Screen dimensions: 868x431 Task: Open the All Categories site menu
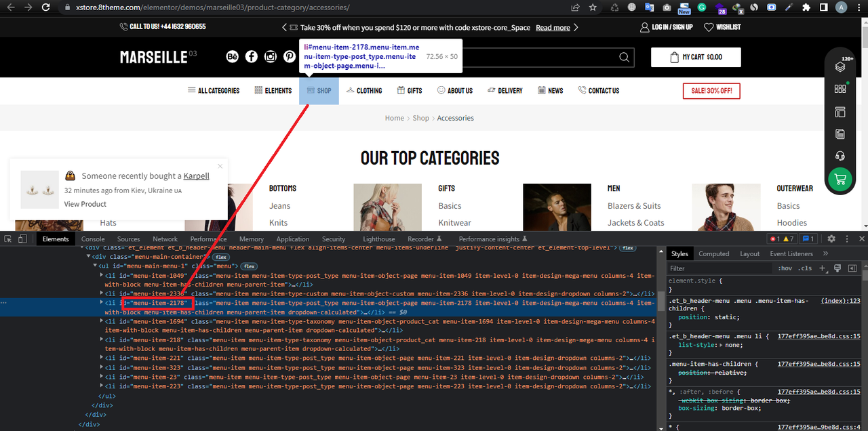214,90
